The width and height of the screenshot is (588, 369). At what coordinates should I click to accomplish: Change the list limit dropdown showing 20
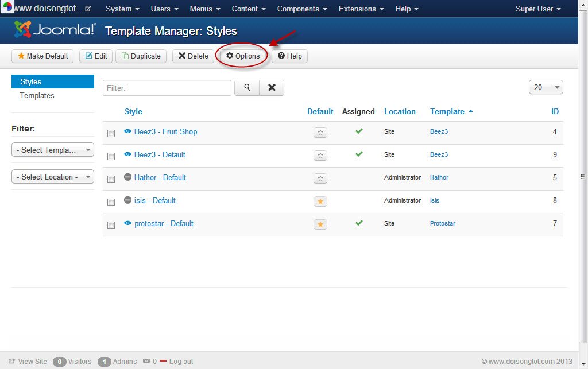[545, 87]
